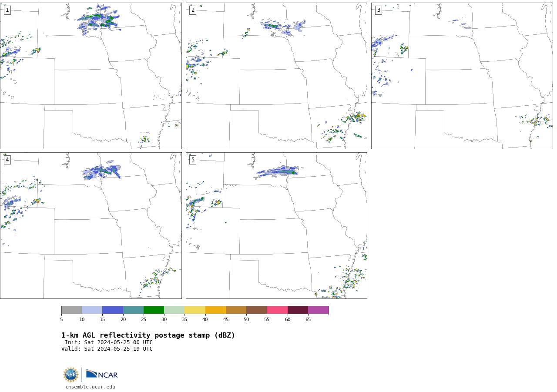
Task: Click the teal 20-25 dBZ swatch
Action: click(133, 310)
